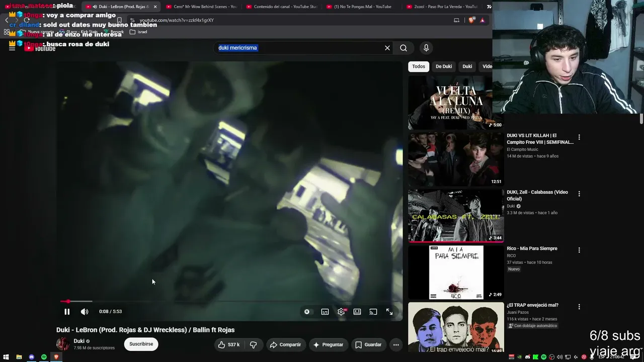Select the De Duki filter chip
Viewport: 644px width, 362px height.
(444, 66)
